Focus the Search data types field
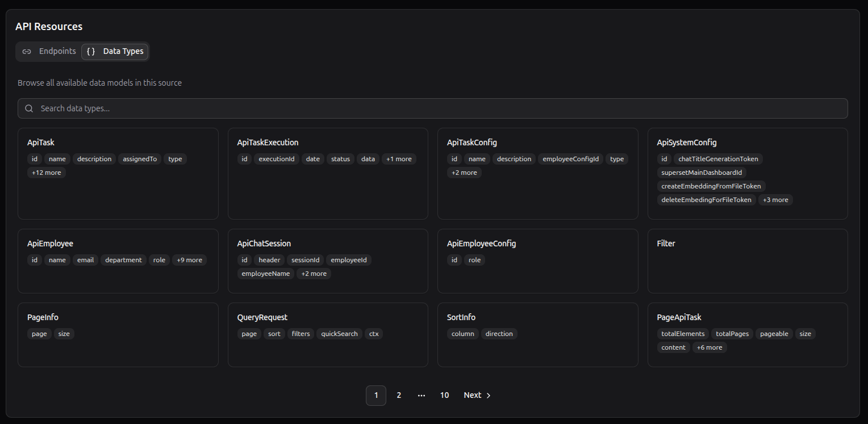The height and width of the screenshot is (424, 868). tap(432, 108)
